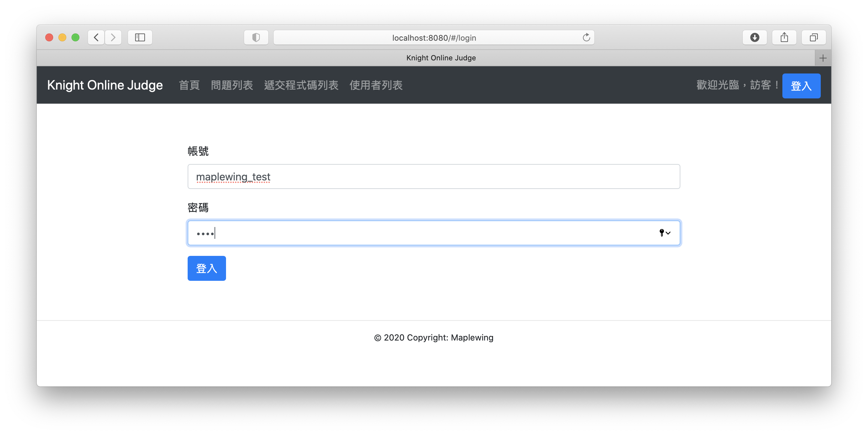This screenshot has height=435, width=868.
Task: Go back with the Safari back arrow
Action: point(96,37)
